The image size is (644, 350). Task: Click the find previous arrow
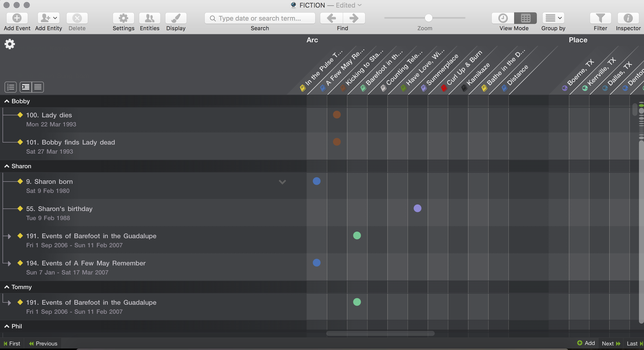(x=331, y=18)
